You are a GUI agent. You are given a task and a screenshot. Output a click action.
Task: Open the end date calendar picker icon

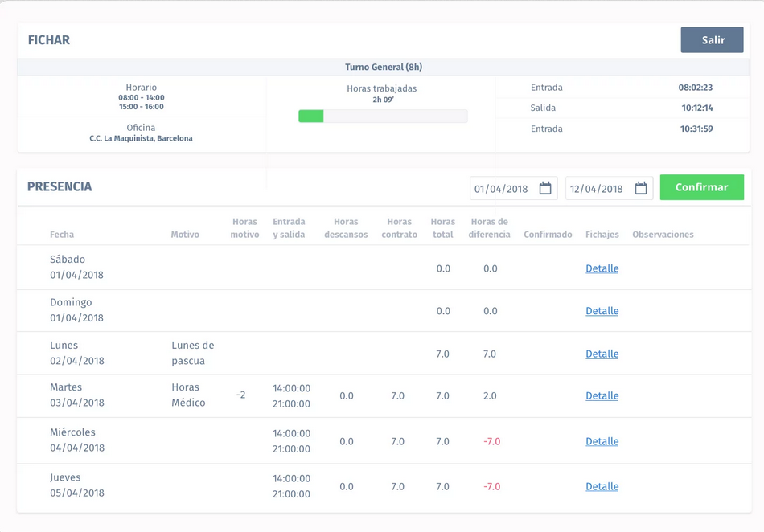(641, 188)
